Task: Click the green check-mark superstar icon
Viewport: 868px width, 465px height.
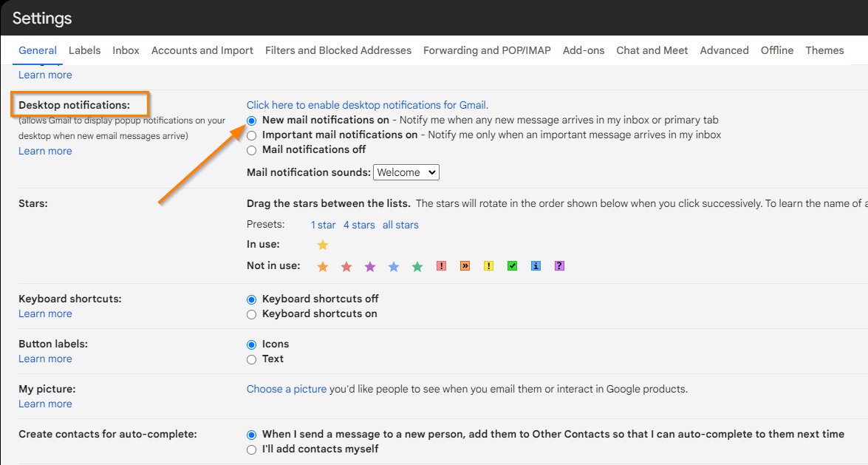Action: coord(513,266)
